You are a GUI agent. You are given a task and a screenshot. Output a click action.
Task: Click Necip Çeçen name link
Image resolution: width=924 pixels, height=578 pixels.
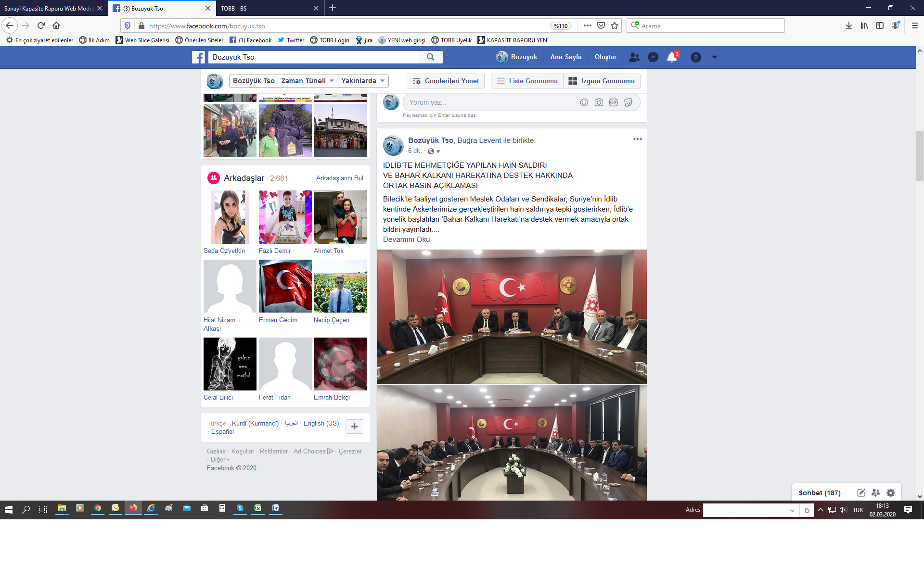pyautogui.click(x=332, y=320)
